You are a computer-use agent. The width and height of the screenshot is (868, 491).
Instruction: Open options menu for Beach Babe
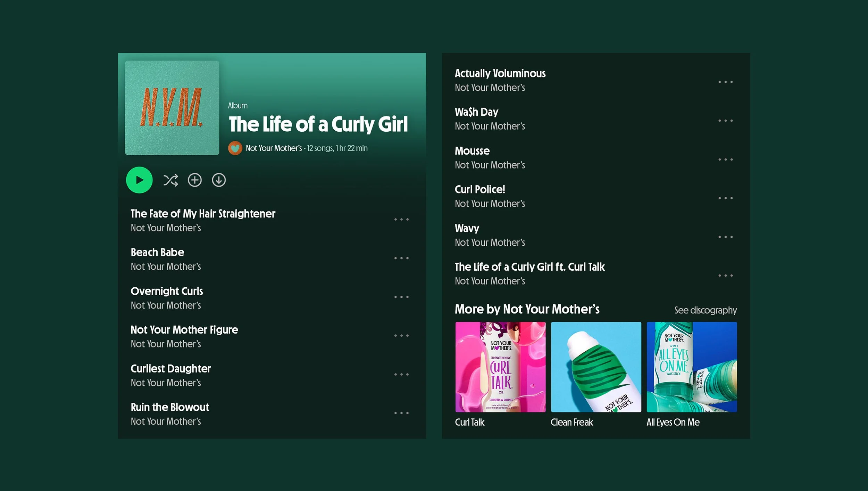coord(401,258)
